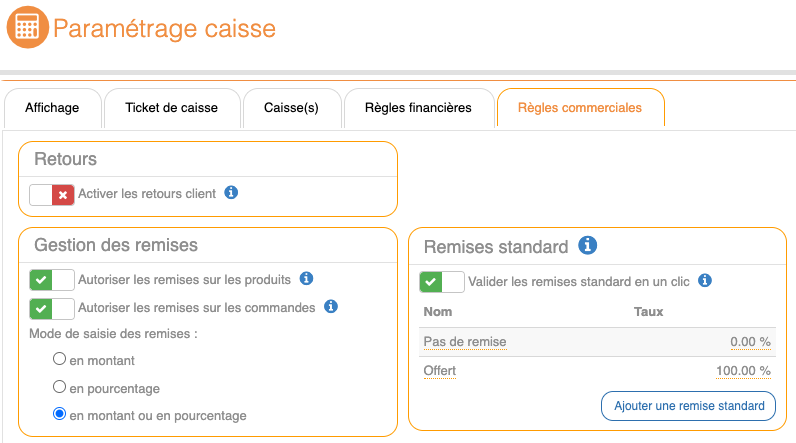This screenshot has height=443, width=796.
Task: Enable the Activer les retours client toggle
Action: [52, 194]
